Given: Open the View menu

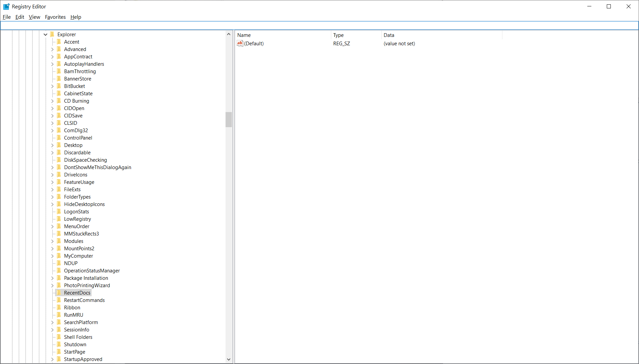Looking at the screenshot, I should click(34, 17).
